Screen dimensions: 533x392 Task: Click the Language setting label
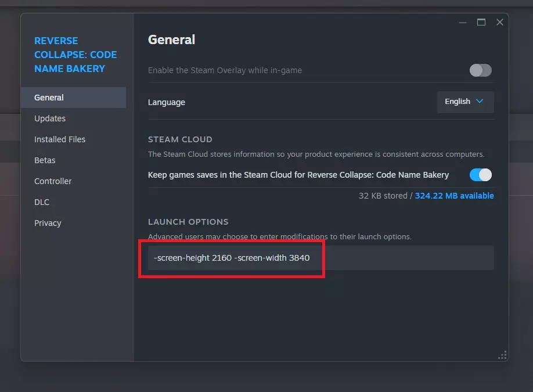pos(167,102)
